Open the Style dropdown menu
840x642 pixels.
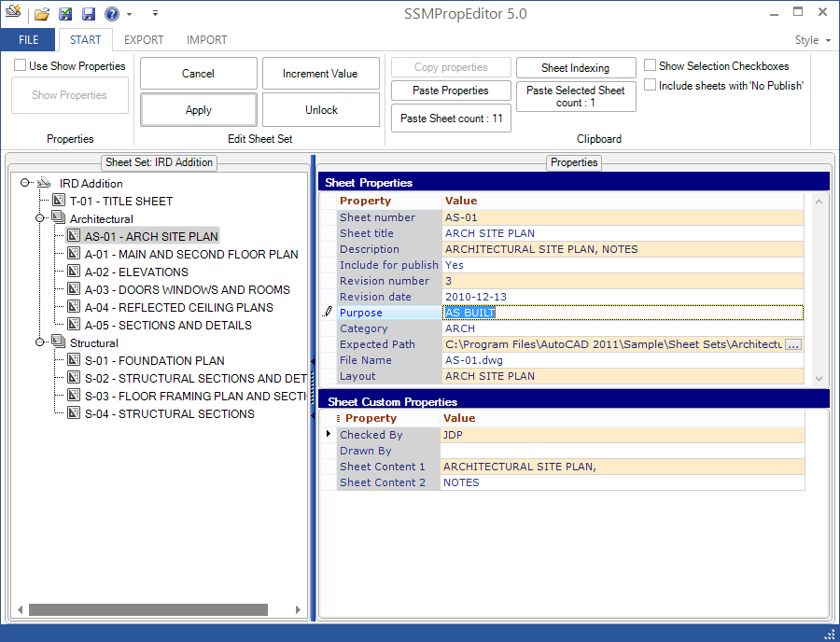[x=812, y=40]
